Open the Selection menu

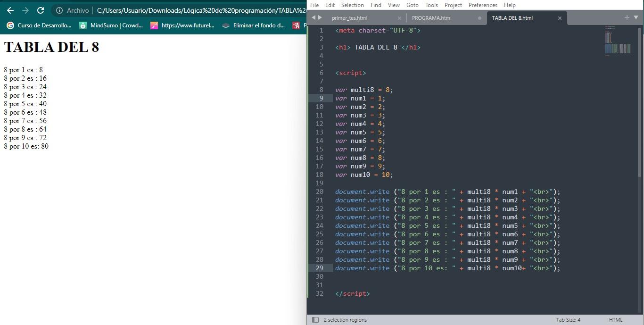point(353,5)
